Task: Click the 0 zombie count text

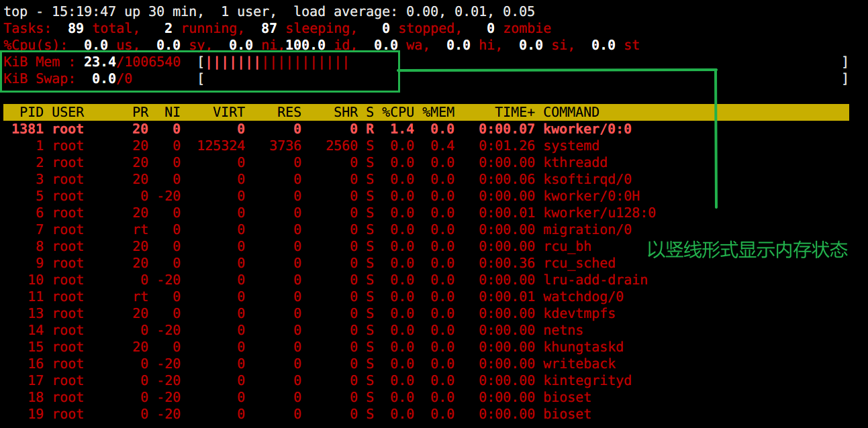Action: coord(519,29)
